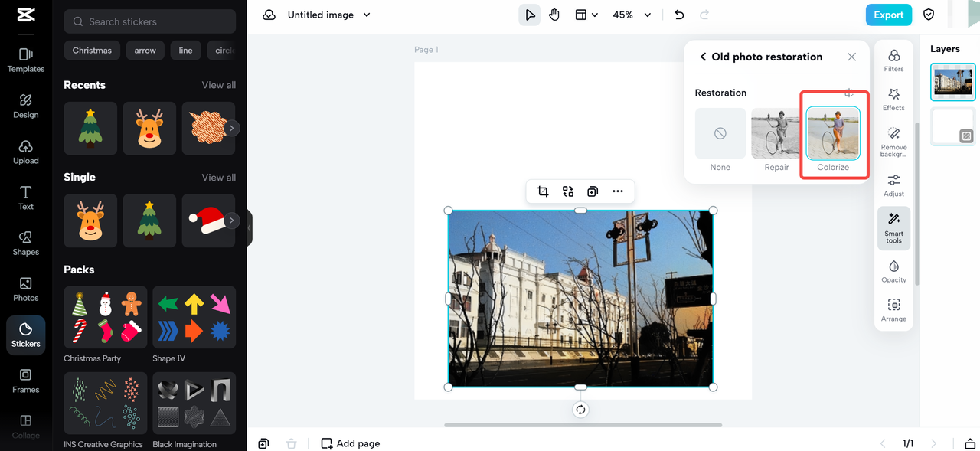The width and height of the screenshot is (980, 451).
Task: Switch to the Templates sidebar tab
Action: (26, 60)
